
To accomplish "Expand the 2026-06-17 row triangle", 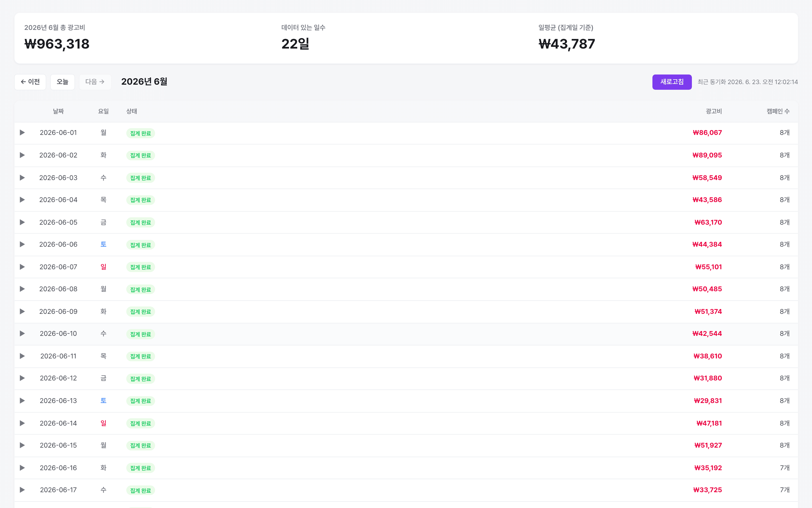I will point(22,490).
